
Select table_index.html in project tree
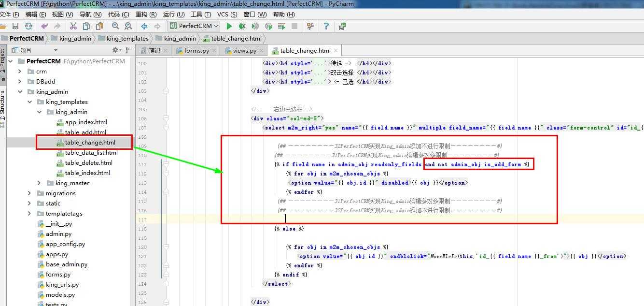point(87,173)
